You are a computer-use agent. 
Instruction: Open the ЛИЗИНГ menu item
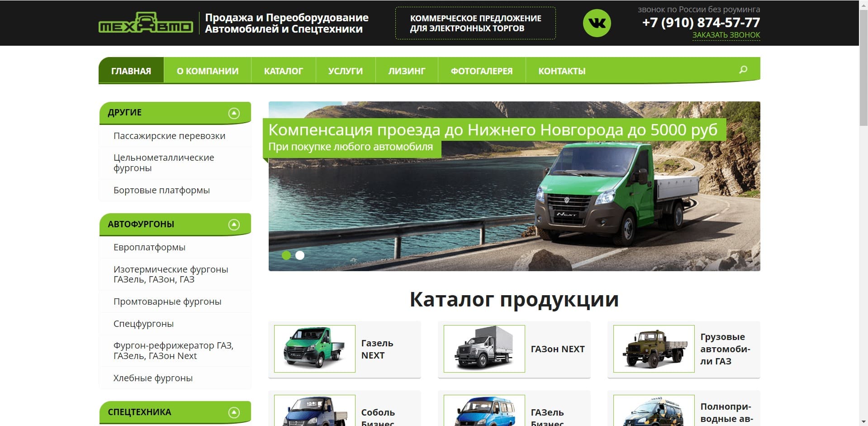tap(407, 71)
